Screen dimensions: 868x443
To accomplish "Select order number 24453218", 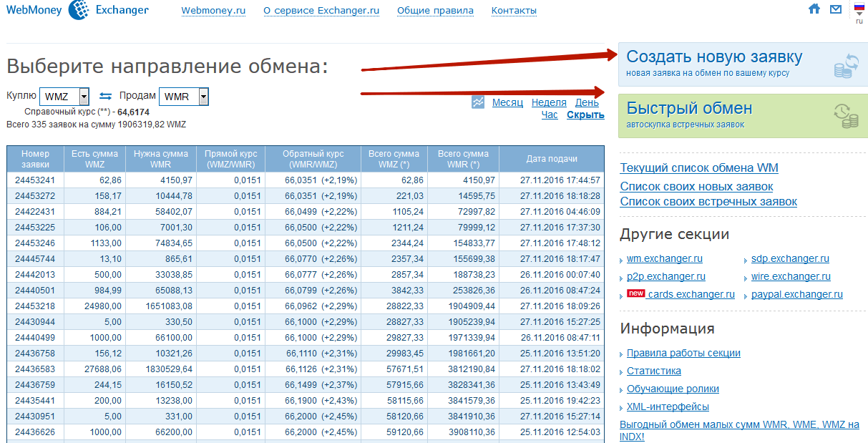I will coord(35,306).
